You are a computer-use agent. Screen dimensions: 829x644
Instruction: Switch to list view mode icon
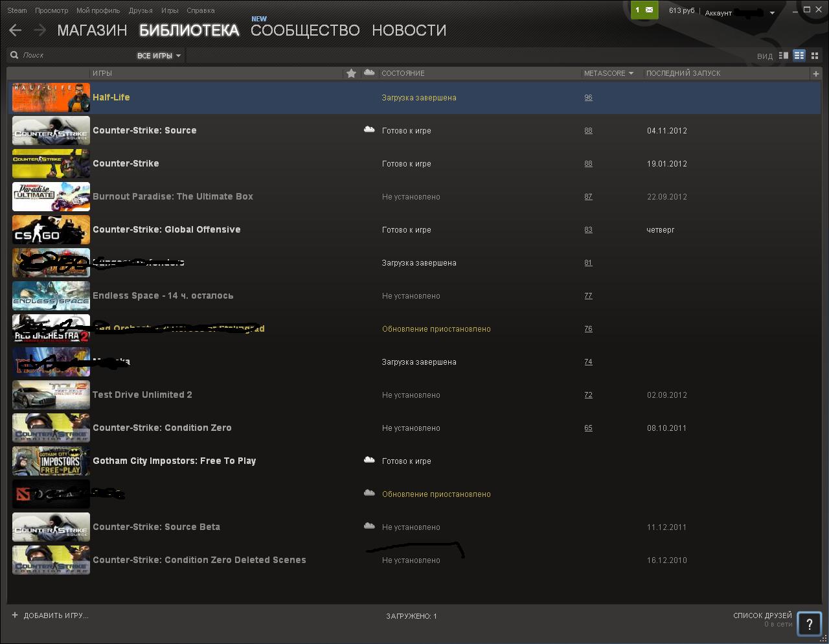799,56
